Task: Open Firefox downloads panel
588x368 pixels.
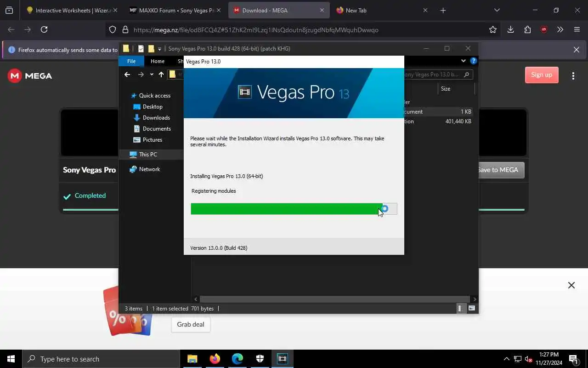Action: coord(510,29)
